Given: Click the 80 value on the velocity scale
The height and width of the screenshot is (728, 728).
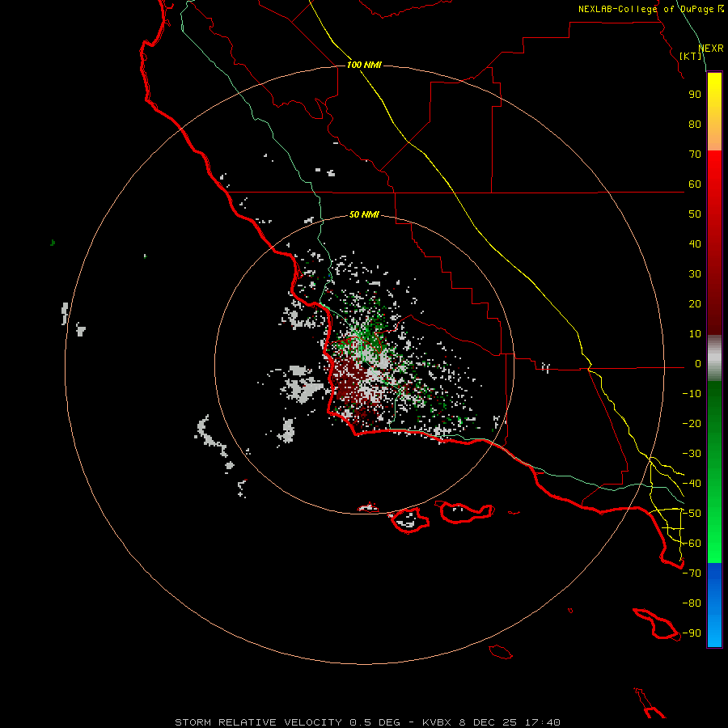Looking at the screenshot, I should tap(695, 125).
